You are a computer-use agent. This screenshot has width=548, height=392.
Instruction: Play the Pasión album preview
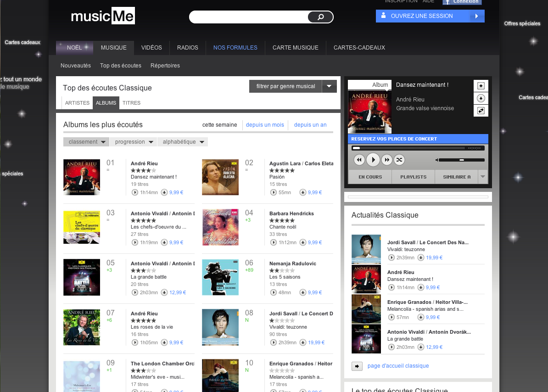point(273,192)
